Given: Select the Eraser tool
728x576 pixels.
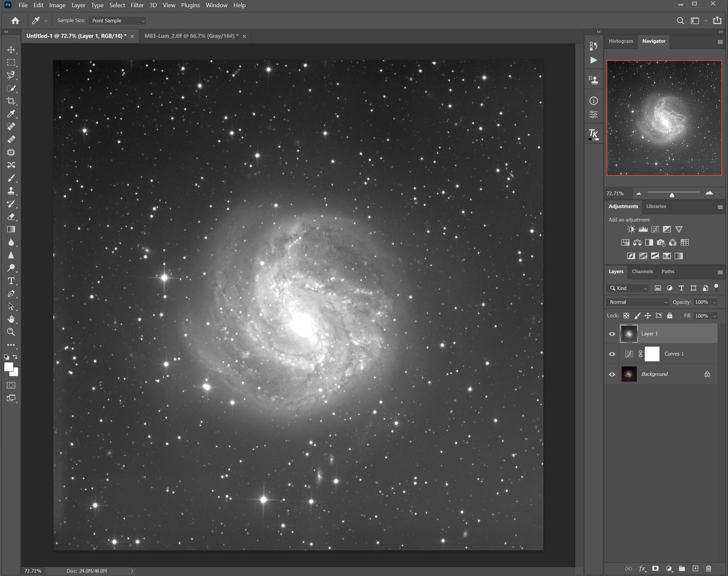Looking at the screenshot, I should pos(11,217).
